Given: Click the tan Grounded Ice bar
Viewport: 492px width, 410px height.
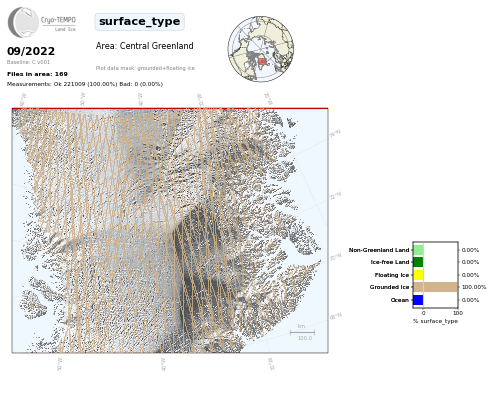Looking at the screenshot, I should (x=435, y=287).
